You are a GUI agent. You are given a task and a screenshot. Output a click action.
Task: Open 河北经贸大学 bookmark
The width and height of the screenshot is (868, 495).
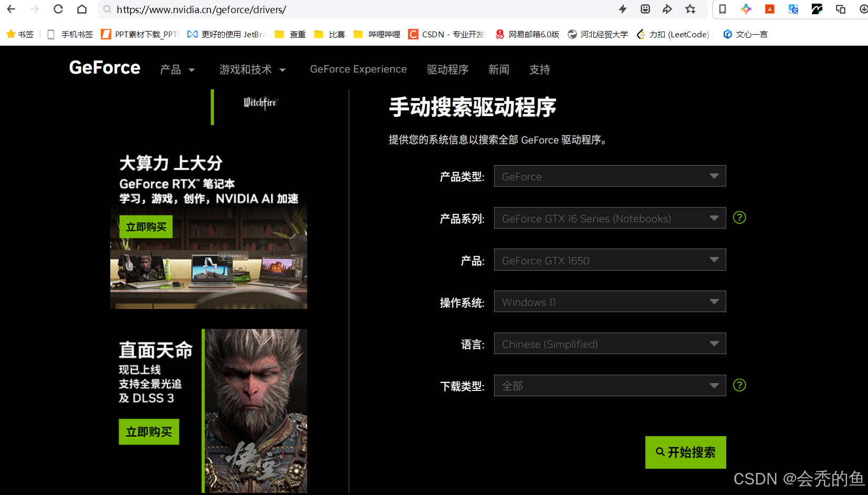[598, 34]
